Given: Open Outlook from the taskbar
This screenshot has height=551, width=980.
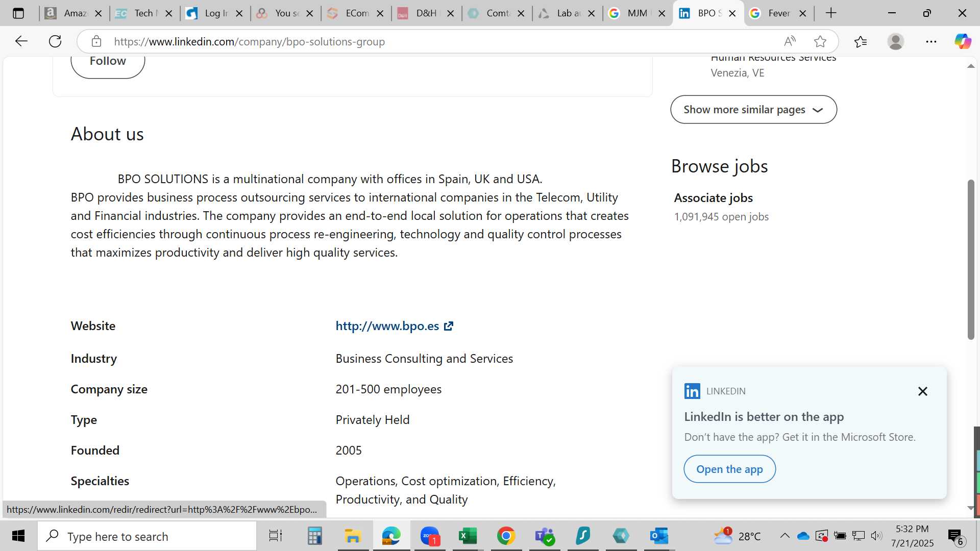Looking at the screenshot, I should click(x=659, y=536).
